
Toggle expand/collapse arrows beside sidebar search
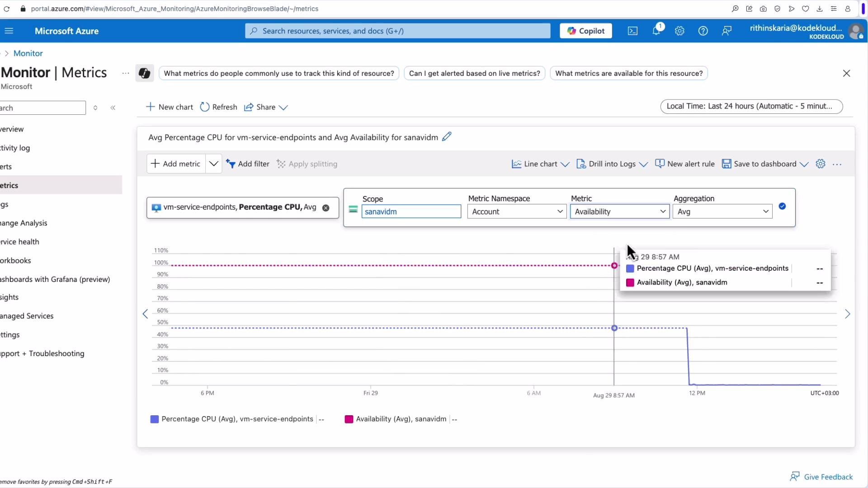point(95,108)
